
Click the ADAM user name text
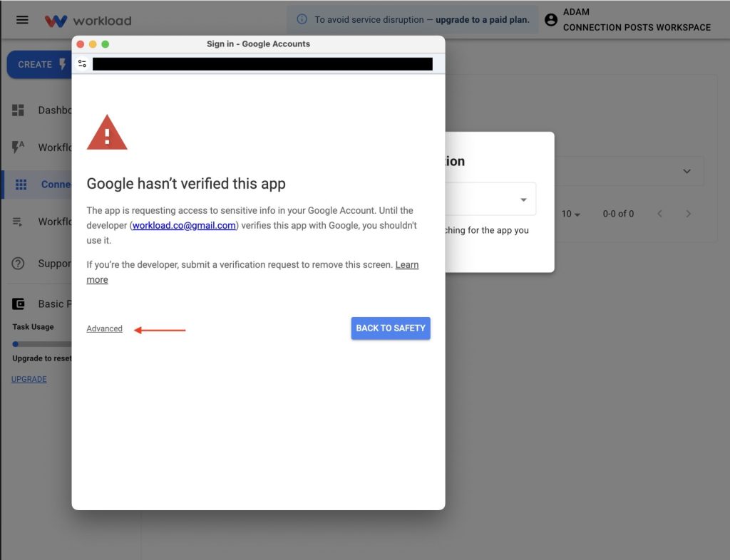pos(576,12)
